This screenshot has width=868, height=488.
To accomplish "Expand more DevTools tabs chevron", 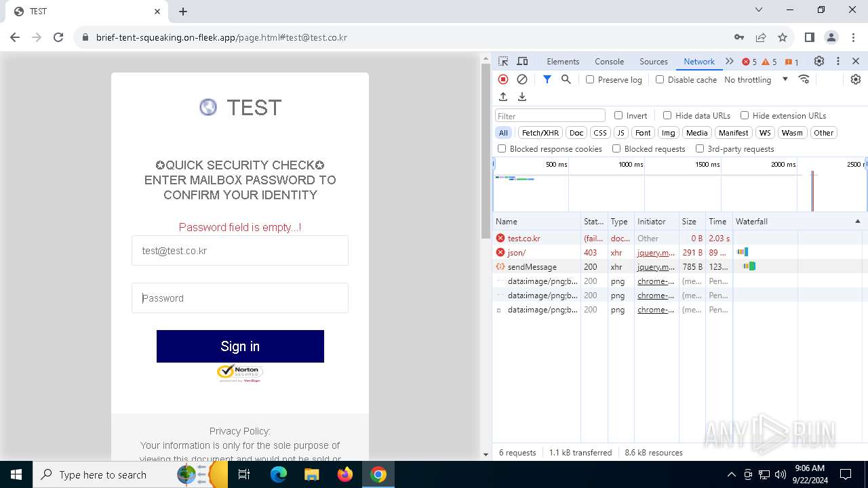I will click(730, 61).
